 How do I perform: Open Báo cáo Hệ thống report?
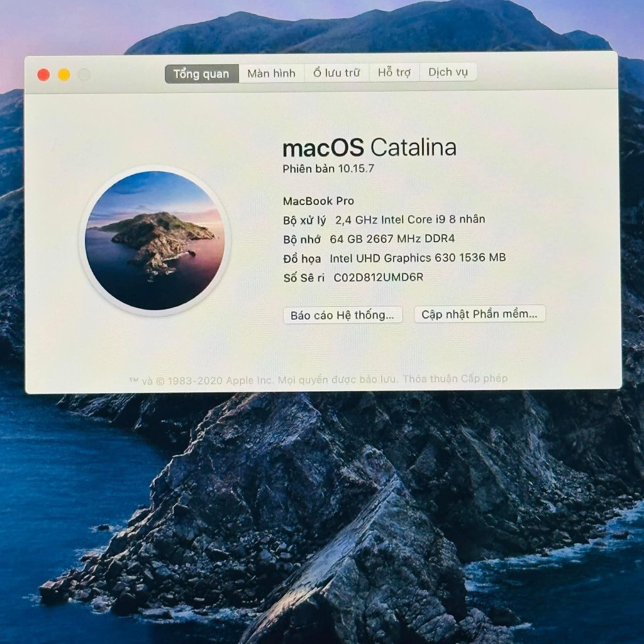click(x=343, y=315)
